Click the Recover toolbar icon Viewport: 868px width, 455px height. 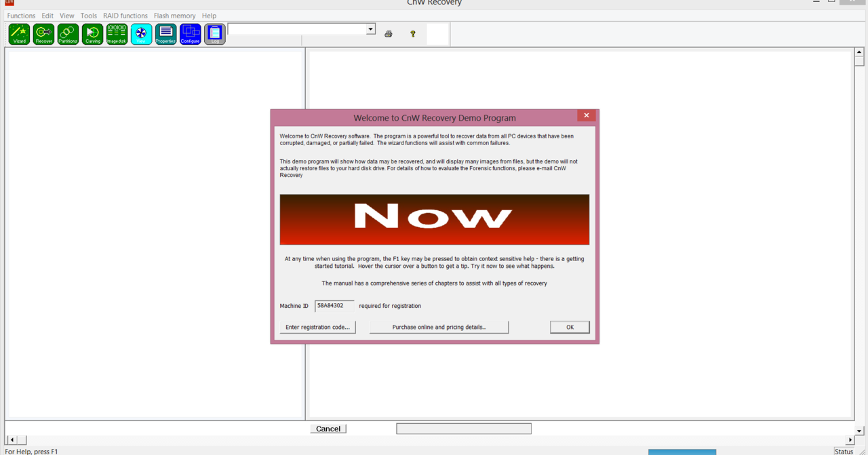point(43,34)
